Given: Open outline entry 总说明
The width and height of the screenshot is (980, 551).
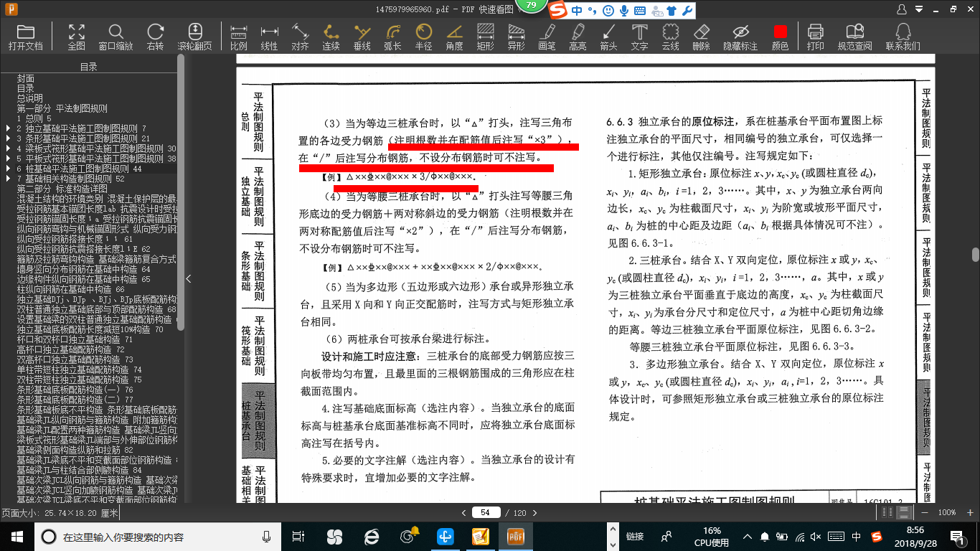Looking at the screenshot, I should point(29,98).
